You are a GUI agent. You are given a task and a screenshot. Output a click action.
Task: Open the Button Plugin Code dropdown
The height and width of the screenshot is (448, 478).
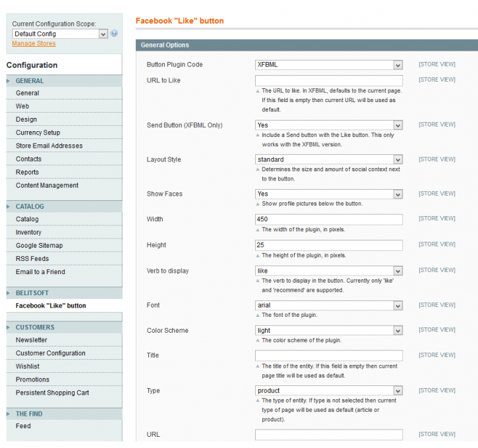click(x=328, y=65)
